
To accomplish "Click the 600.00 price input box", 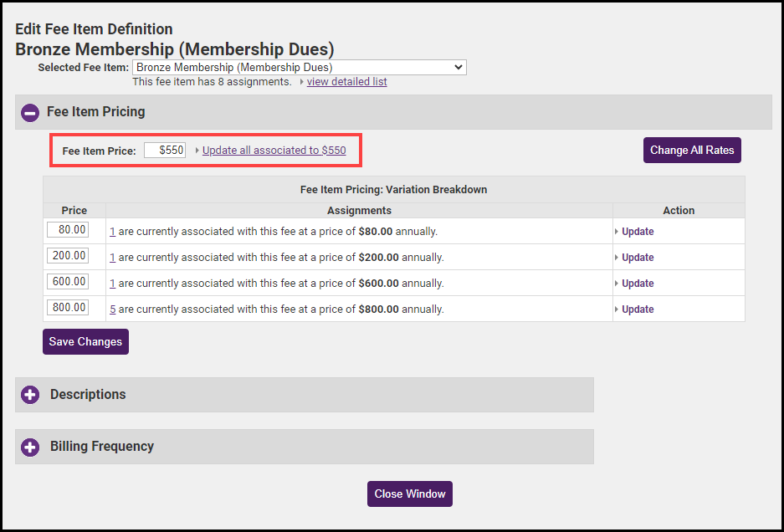I will click(68, 282).
